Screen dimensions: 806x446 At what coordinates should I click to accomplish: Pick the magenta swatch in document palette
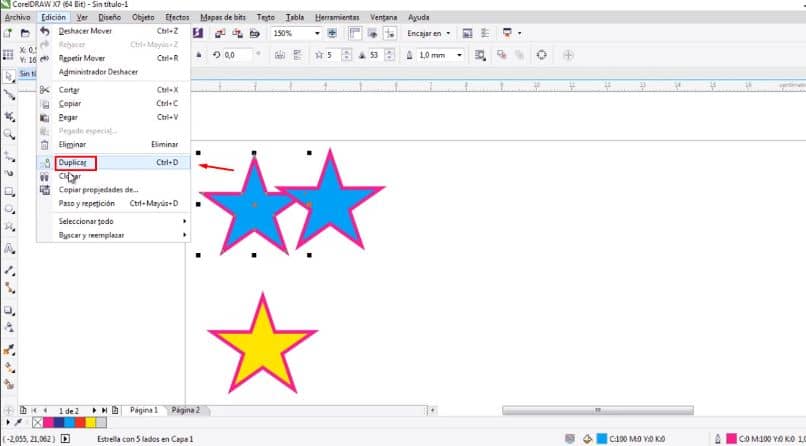(48, 422)
